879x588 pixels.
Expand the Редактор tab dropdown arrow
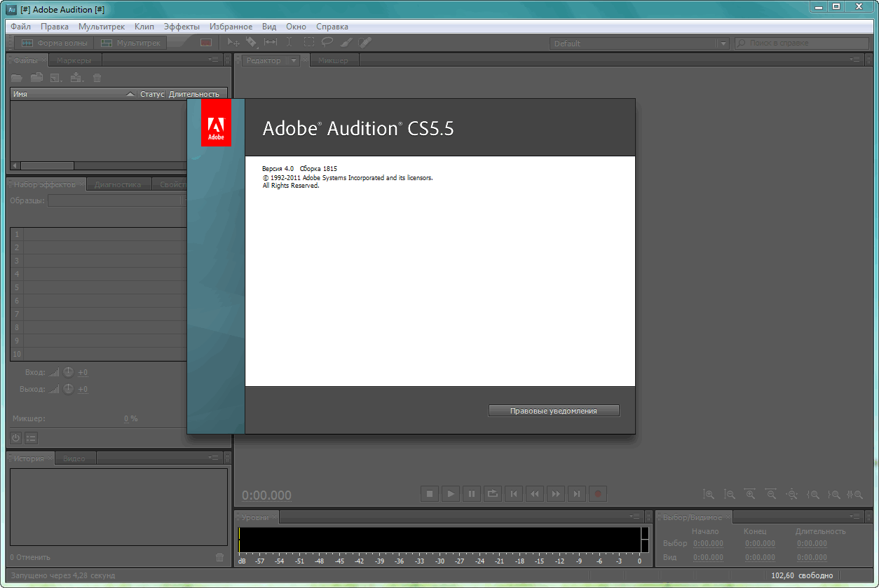[294, 60]
